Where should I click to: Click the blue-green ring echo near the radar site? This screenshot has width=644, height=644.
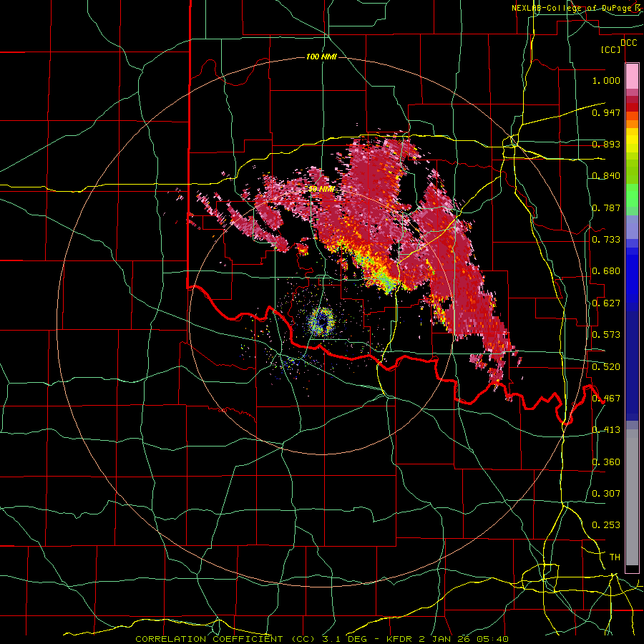click(x=321, y=321)
